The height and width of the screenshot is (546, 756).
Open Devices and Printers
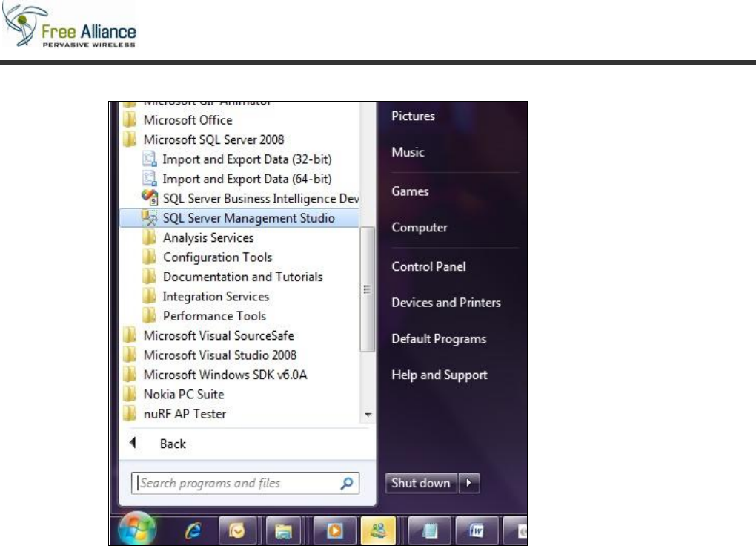(446, 303)
